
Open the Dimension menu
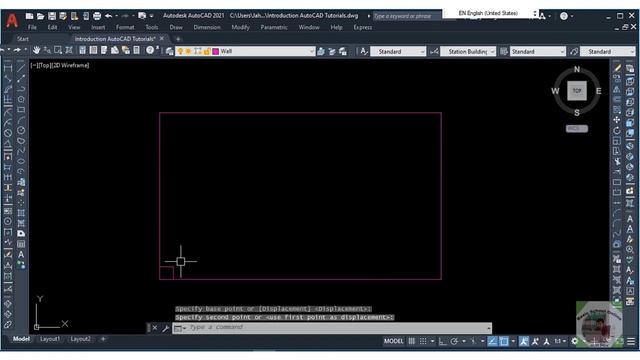pyautogui.click(x=207, y=27)
